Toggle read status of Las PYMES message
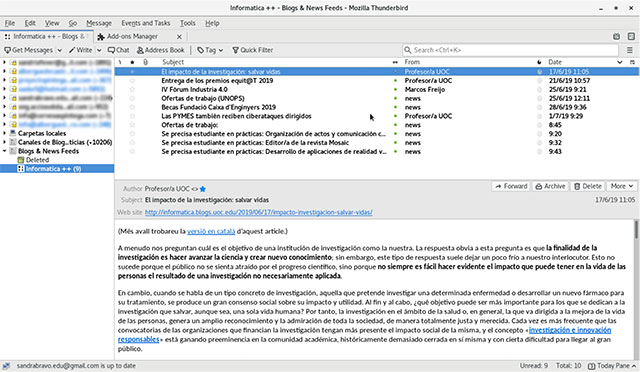640x372 pixels. (x=395, y=116)
